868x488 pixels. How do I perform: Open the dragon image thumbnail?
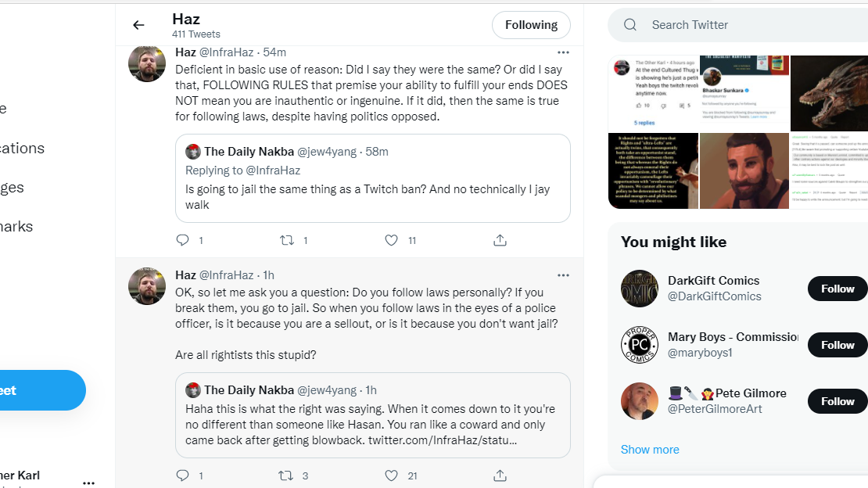tap(829, 93)
